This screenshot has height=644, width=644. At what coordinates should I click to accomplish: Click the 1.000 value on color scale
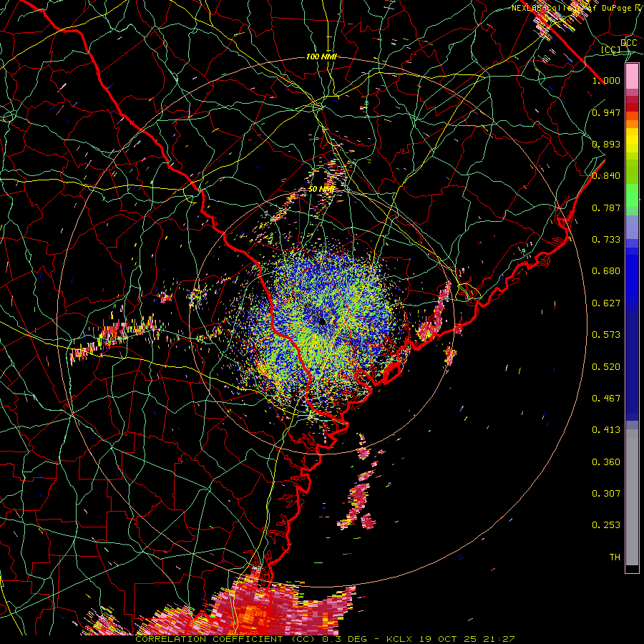(606, 80)
